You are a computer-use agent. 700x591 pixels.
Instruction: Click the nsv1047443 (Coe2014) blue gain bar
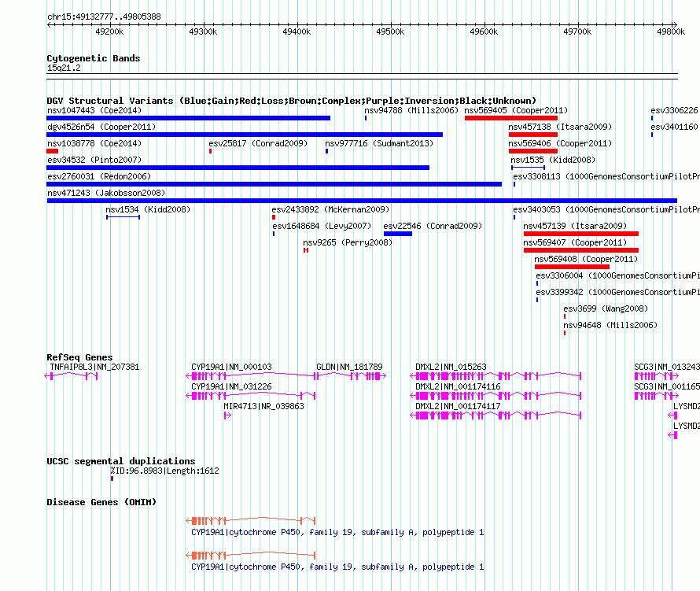click(x=189, y=118)
